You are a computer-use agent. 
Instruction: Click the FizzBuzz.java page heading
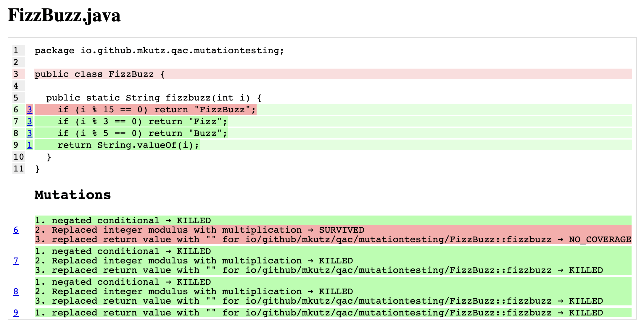click(64, 15)
